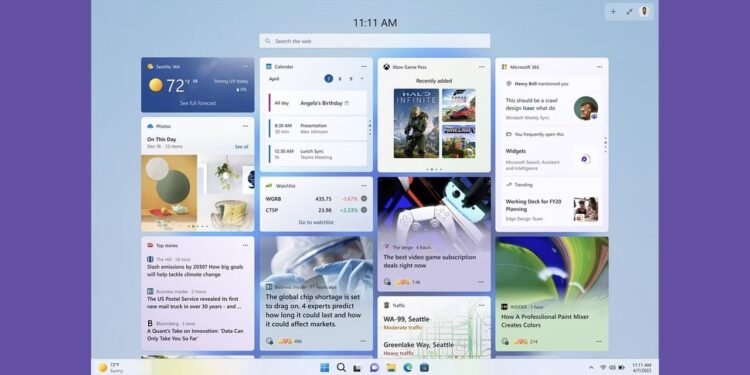The width and height of the screenshot is (750, 375).
Task: Open Microsoft Edge from the taskbar
Action: 408,367
